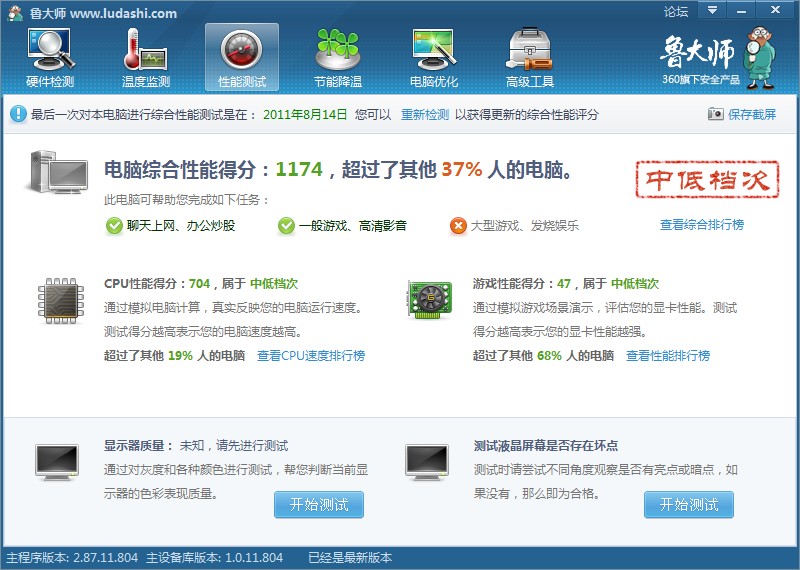
Task: Start the LCD dead pixel test
Action: click(689, 505)
